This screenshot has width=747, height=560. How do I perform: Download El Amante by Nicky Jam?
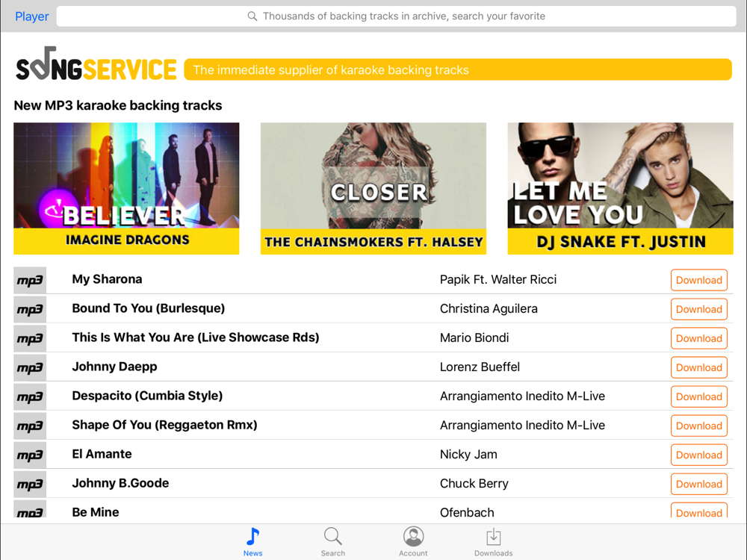(699, 455)
